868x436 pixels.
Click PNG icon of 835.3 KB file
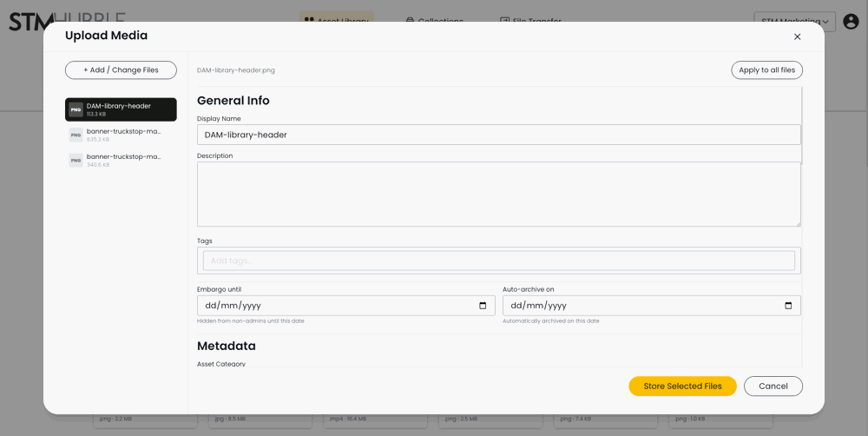pyautogui.click(x=76, y=135)
